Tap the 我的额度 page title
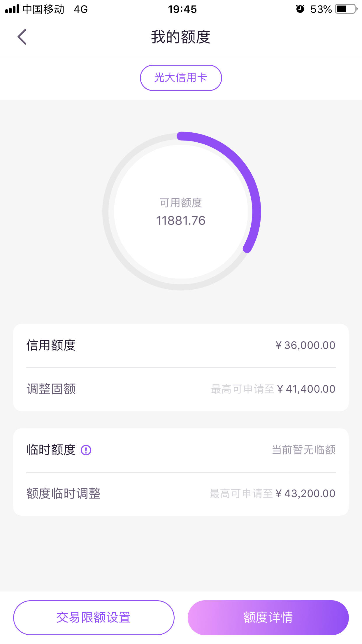This screenshot has height=644, width=362. tap(181, 37)
